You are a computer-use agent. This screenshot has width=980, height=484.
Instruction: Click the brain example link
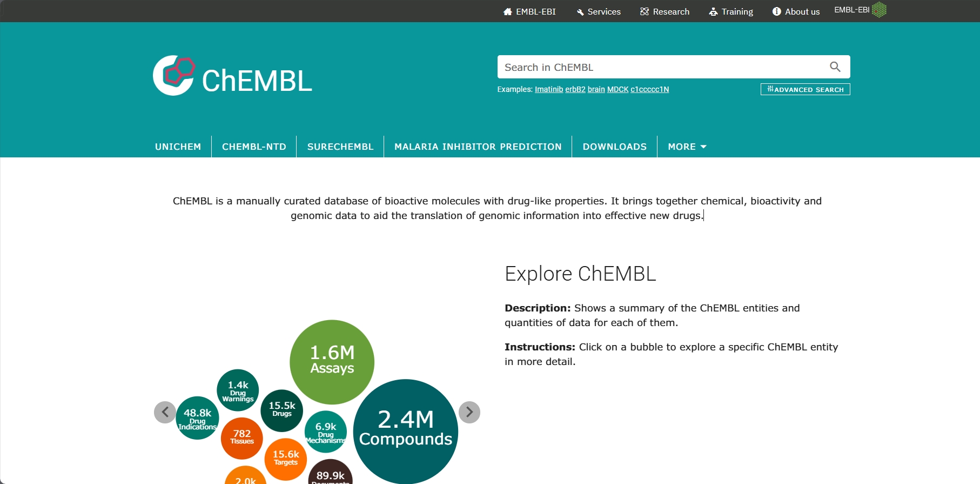(596, 89)
